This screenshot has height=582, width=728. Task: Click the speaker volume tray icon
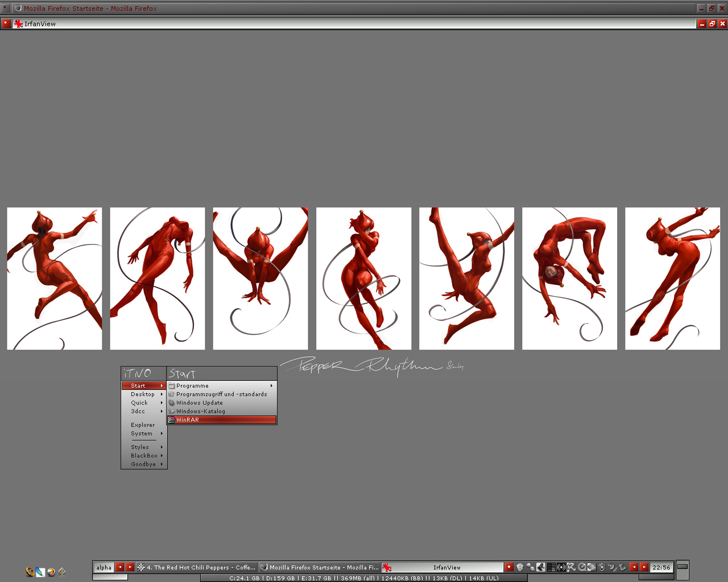(x=612, y=567)
